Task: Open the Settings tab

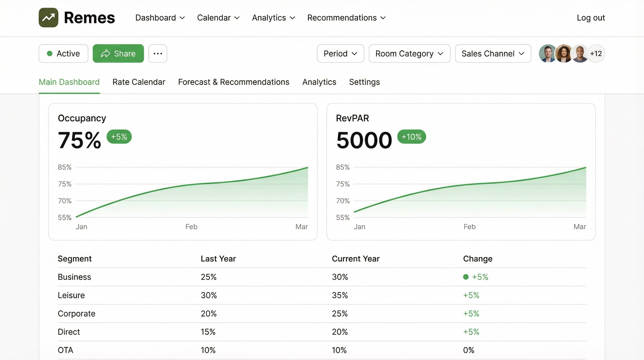Action: [x=364, y=82]
